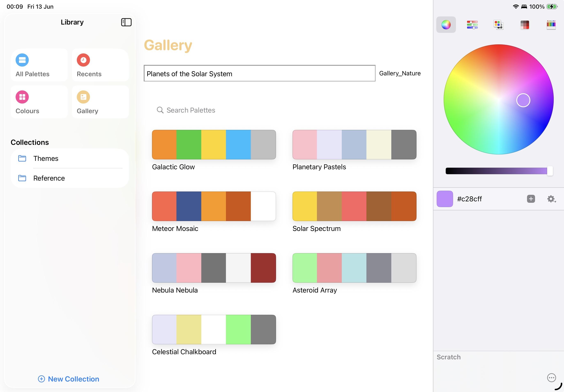The width and height of the screenshot is (564, 392).
Task: Click blue swatch in Galactic Glow
Action: [x=238, y=145]
